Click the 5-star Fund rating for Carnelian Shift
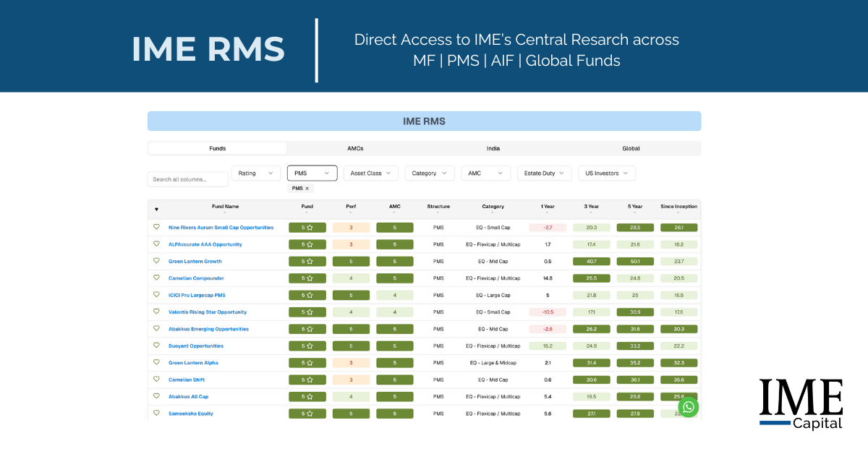 coord(307,380)
